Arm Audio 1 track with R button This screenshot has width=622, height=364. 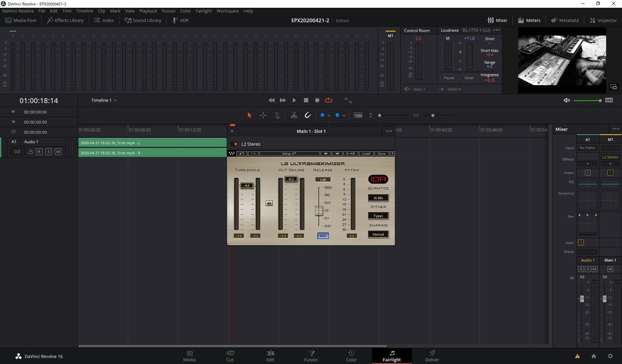[39, 152]
